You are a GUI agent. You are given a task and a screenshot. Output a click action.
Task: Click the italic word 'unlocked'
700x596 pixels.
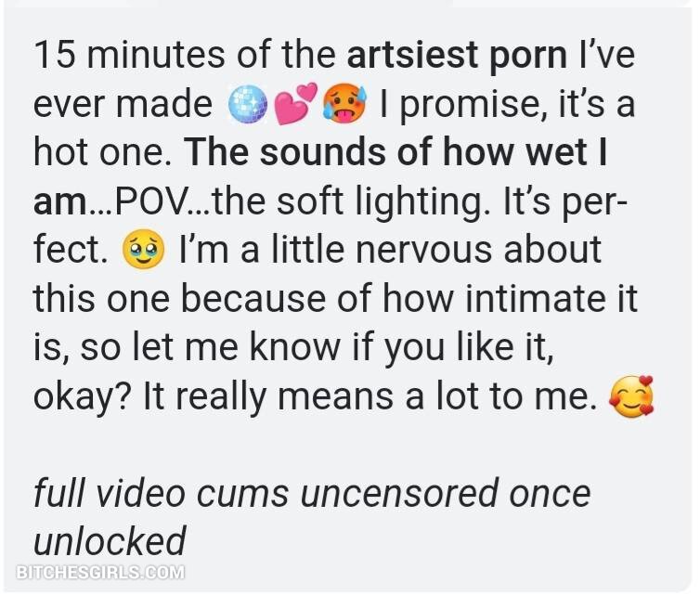pyautogui.click(x=110, y=541)
